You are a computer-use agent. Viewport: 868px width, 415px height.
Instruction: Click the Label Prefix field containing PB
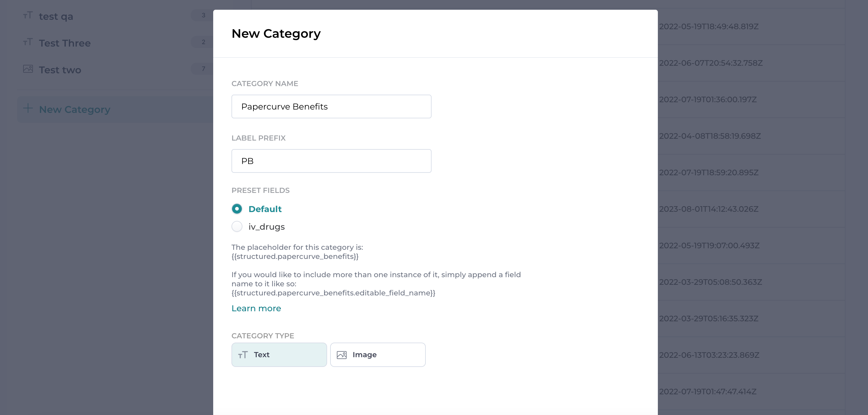click(331, 161)
